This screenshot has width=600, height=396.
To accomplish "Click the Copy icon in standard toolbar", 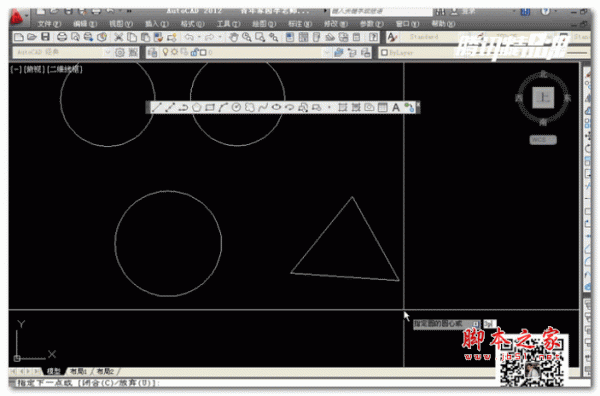I will [132, 37].
